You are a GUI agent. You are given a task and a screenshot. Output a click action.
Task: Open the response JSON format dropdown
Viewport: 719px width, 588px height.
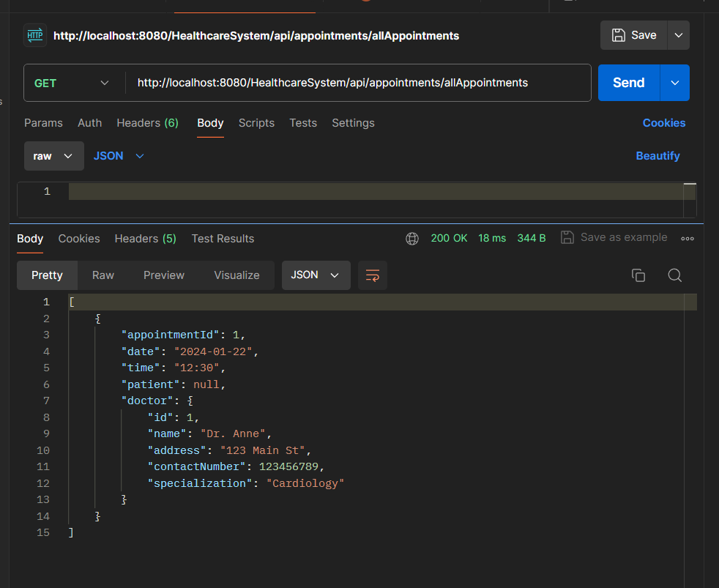click(x=316, y=275)
